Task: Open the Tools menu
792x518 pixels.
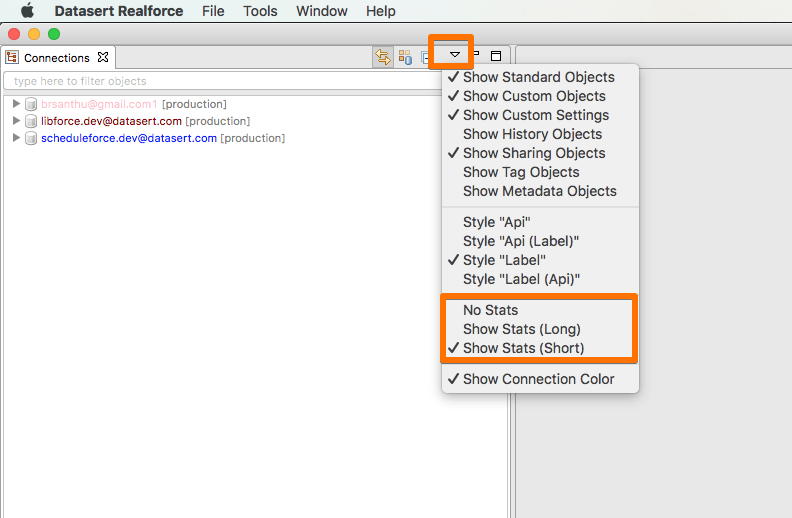Action: [x=260, y=11]
